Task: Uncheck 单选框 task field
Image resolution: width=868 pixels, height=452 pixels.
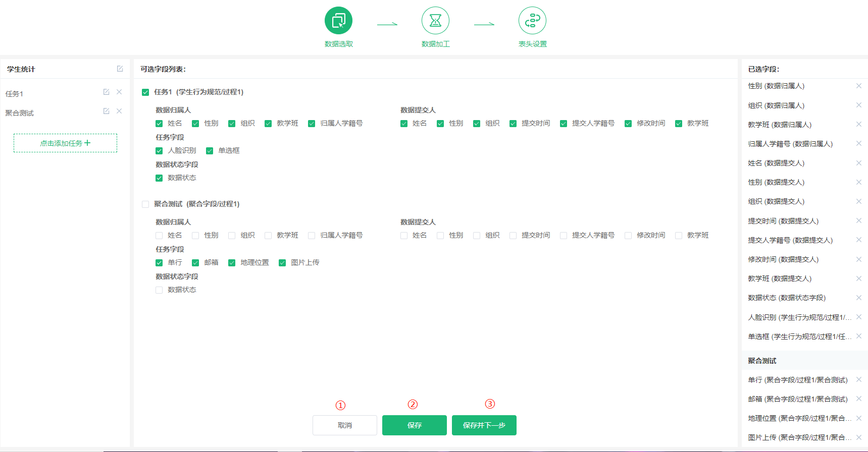Action: point(210,151)
